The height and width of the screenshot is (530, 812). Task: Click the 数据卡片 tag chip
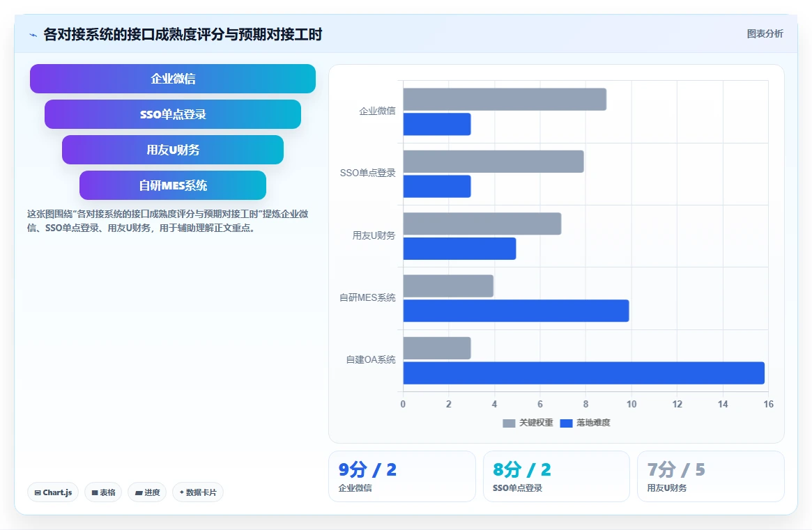click(x=198, y=492)
